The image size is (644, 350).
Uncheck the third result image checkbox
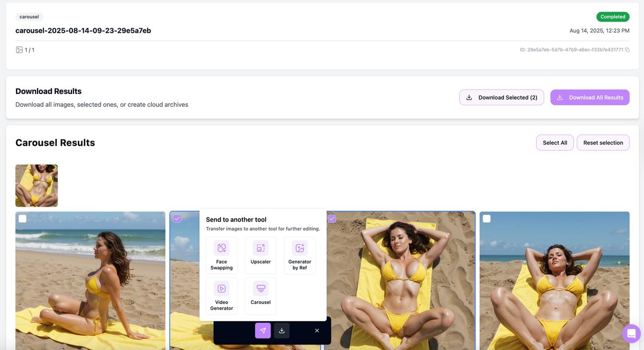tap(332, 218)
